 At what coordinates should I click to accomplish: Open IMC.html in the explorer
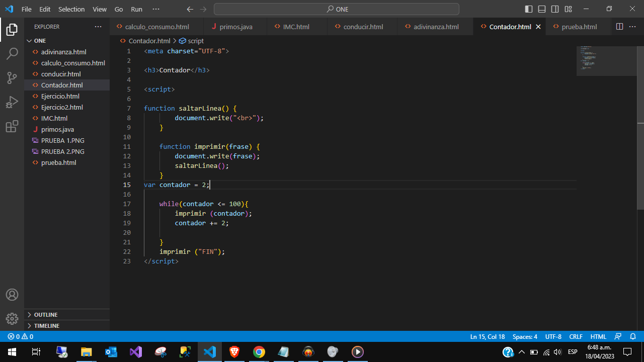point(67,118)
